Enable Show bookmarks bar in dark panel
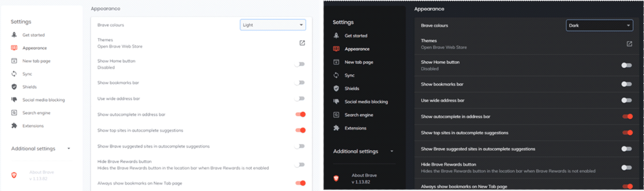 click(x=626, y=84)
